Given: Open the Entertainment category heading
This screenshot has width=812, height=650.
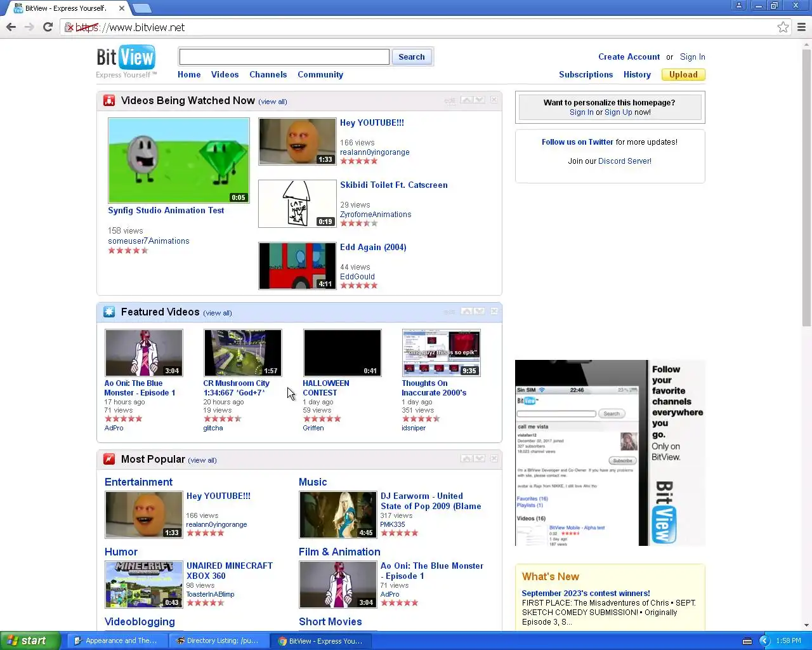Looking at the screenshot, I should [x=138, y=482].
